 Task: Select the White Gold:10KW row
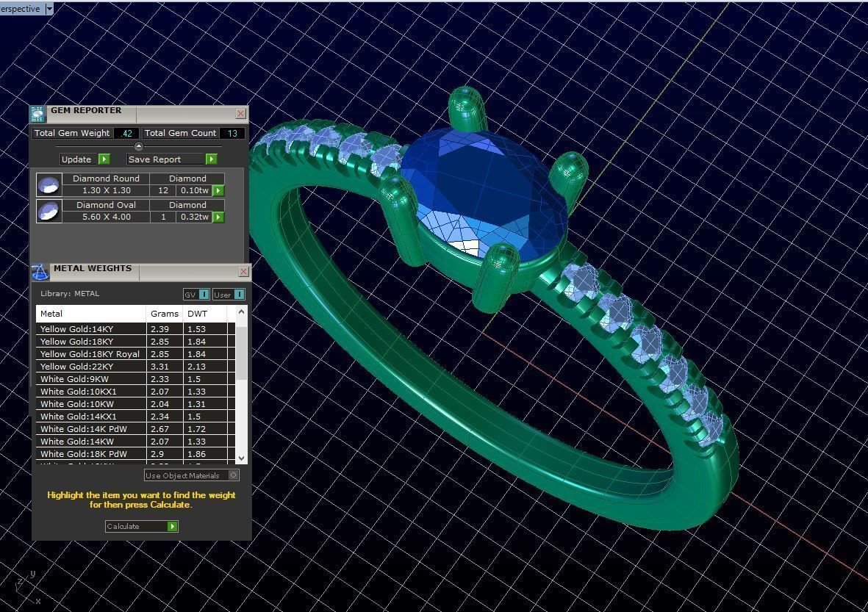tap(136, 404)
